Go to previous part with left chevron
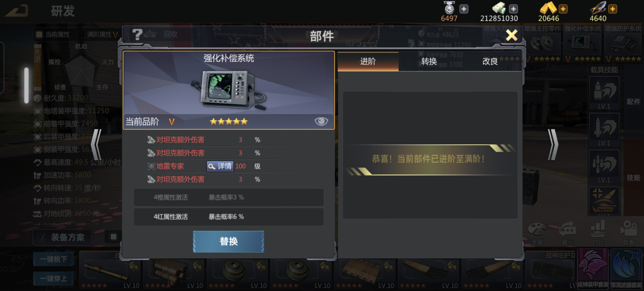 coord(96,145)
